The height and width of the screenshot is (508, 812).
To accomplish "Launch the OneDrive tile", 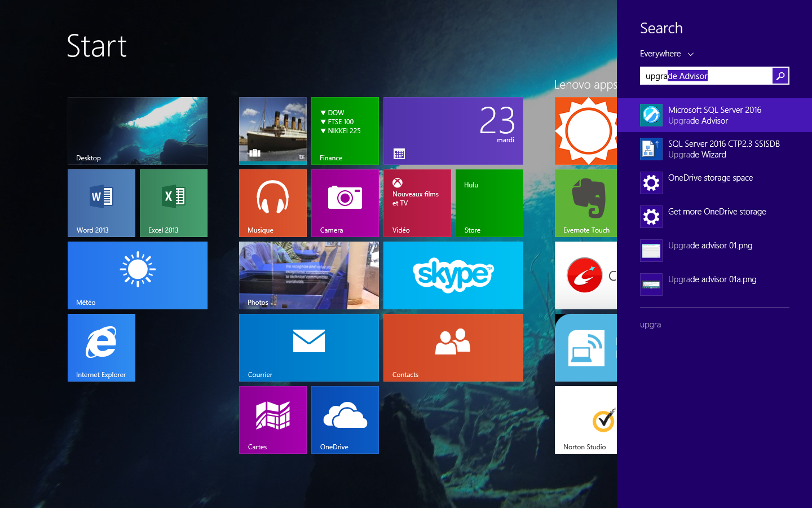I will tap(345, 420).
